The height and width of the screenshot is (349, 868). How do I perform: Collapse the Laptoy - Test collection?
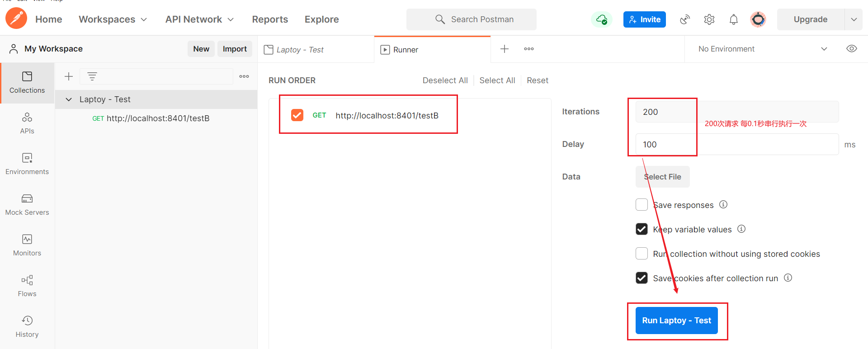tap(69, 99)
